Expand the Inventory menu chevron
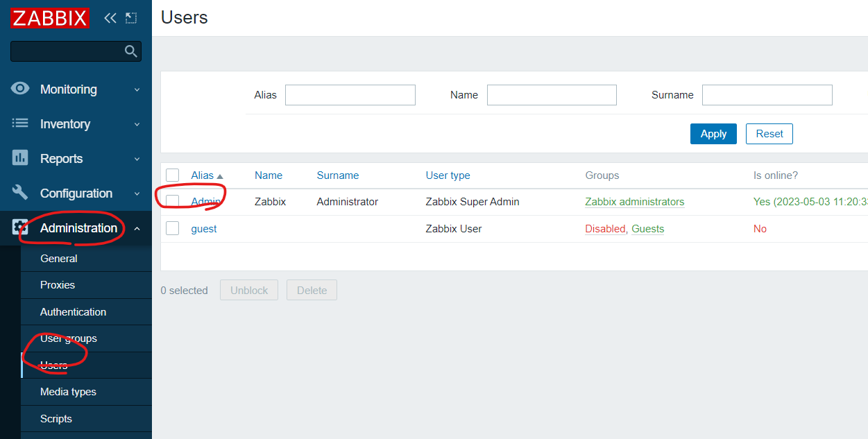Viewport: 868px width, 439px height. (x=137, y=124)
